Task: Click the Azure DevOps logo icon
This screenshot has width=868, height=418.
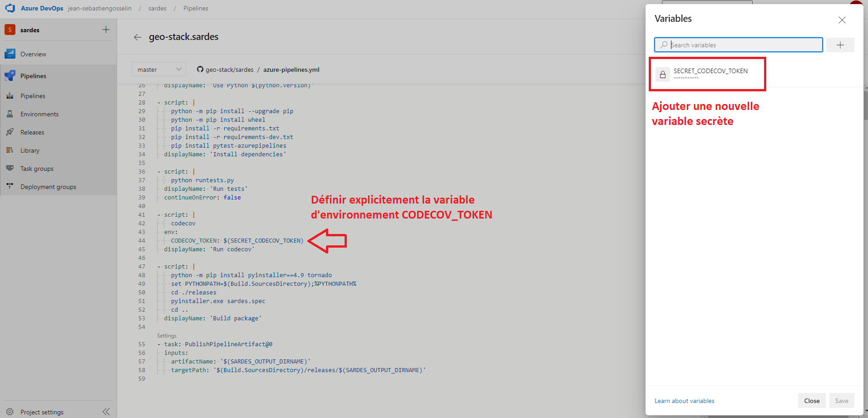Action: 10,8
